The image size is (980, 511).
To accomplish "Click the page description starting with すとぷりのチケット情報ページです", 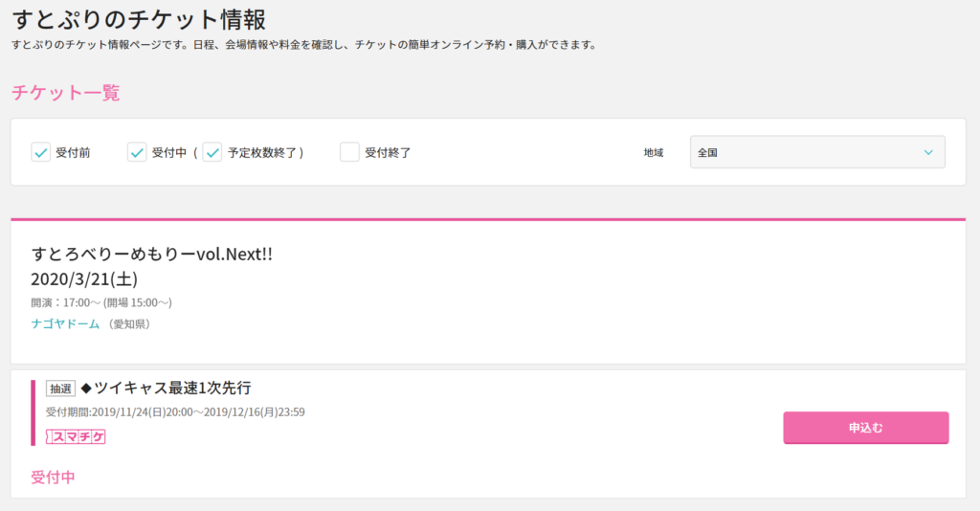I will tap(304, 45).
